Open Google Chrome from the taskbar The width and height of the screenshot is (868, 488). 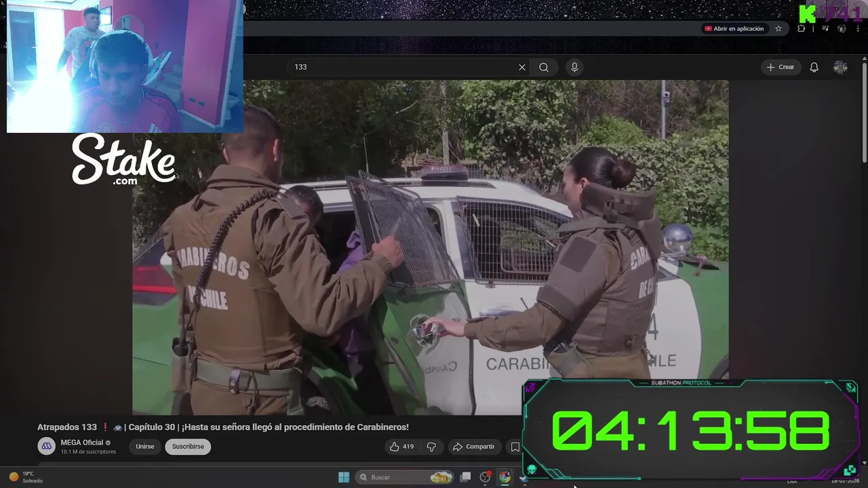click(x=505, y=477)
